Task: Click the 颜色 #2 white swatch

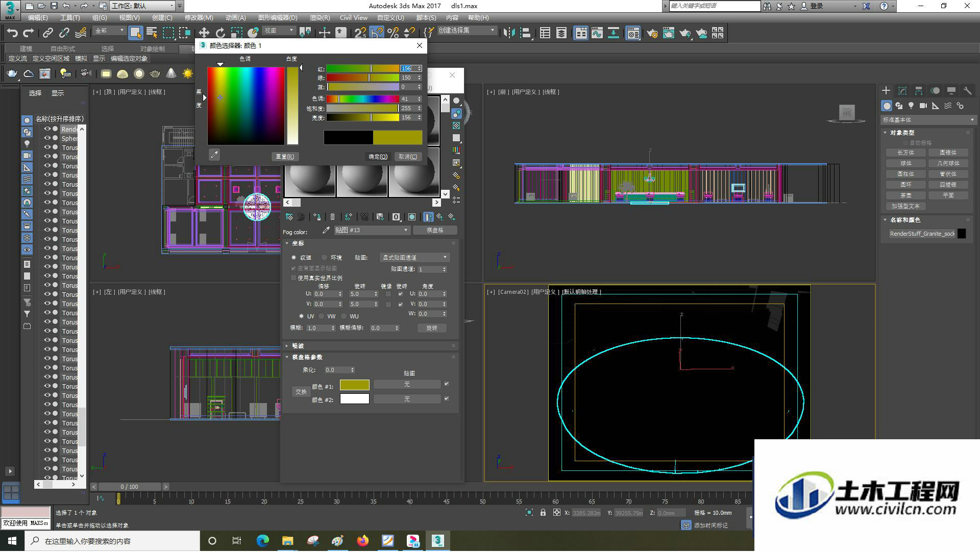Action: pos(355,399)
